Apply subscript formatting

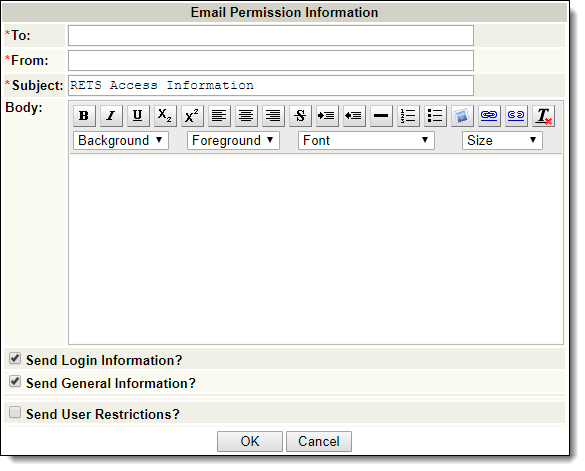pyautogui.click(x=165, y=116)
